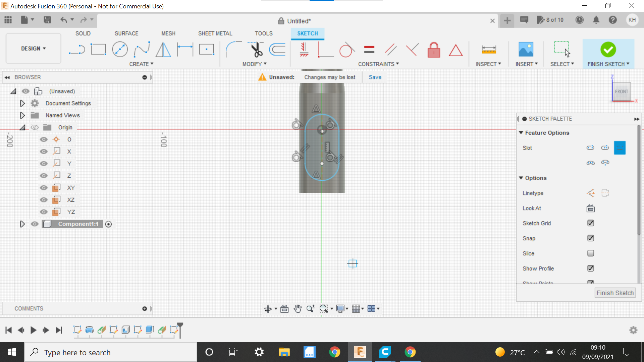
Task: Select the Trim/Extend sketch tool
Action: (256, 49)
